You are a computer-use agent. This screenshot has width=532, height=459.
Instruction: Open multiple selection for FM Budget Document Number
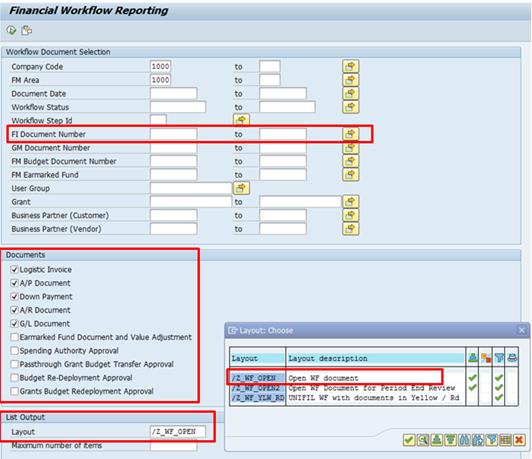(x=350, y=161)
